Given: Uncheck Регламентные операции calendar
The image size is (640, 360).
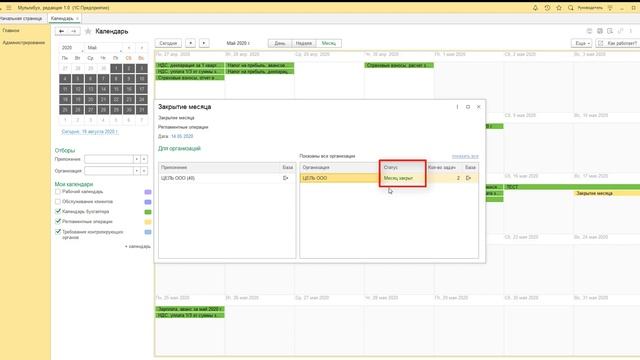Looking at the screenshot, I should click(58, 221).
